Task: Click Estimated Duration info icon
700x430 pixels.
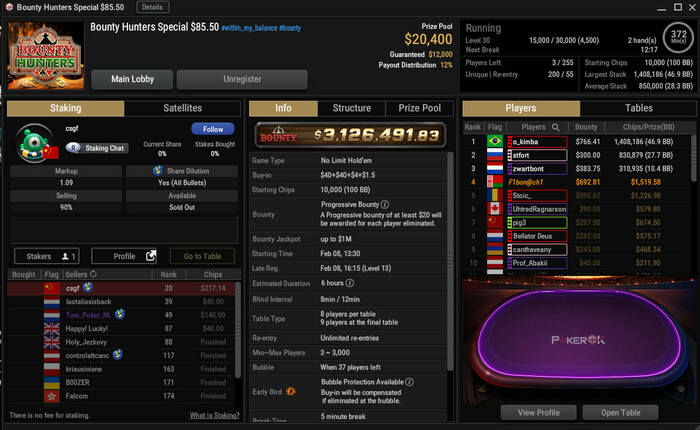Action: pos(350,283)
